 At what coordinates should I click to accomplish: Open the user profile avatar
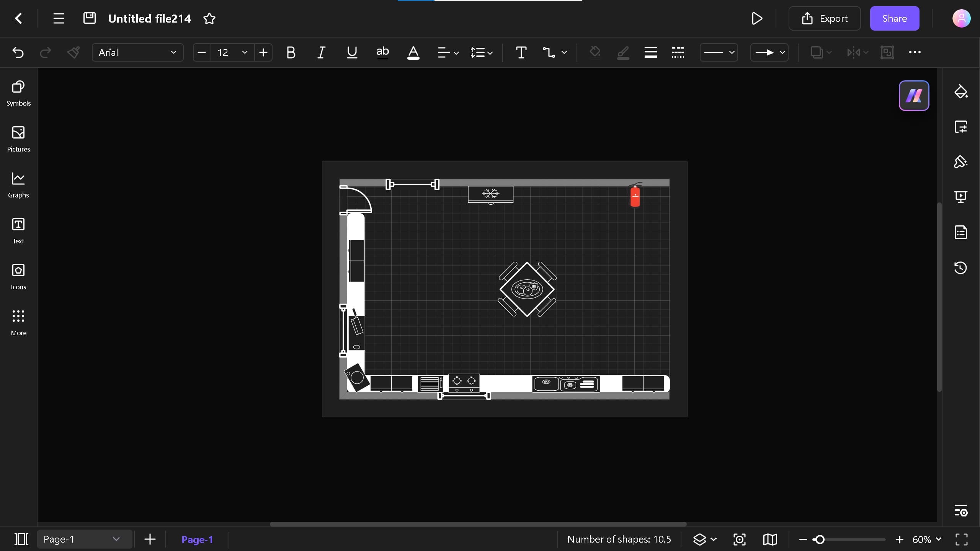tap(961, 18)
